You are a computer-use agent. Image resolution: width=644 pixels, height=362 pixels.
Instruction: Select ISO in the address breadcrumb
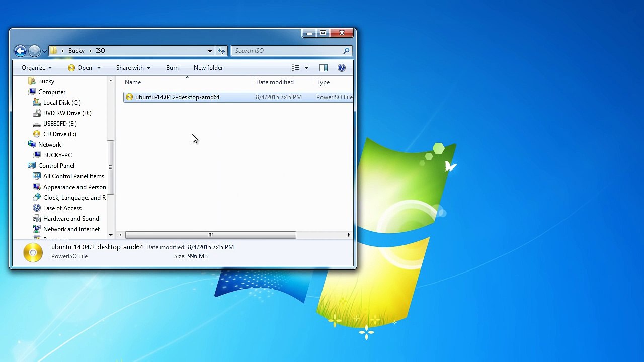point(101,51)
